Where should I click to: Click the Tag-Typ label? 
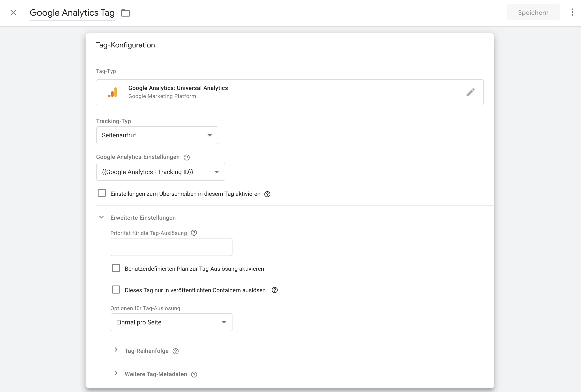click(x=106, y=71)
